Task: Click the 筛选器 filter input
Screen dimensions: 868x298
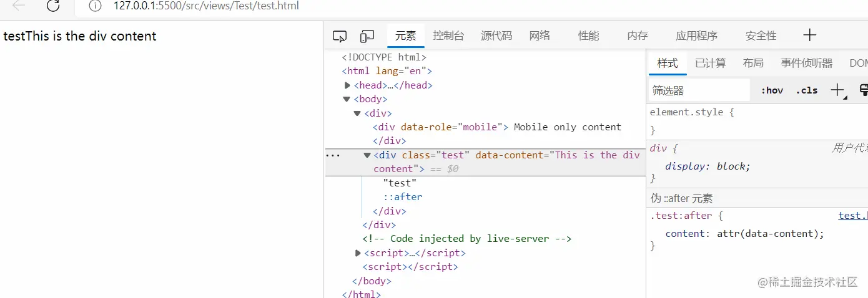Action: click(x=699, y=90)
